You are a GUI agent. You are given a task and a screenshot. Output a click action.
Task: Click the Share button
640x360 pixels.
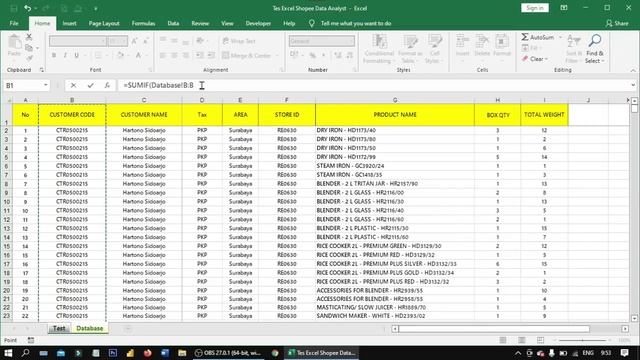pos(617,24)
